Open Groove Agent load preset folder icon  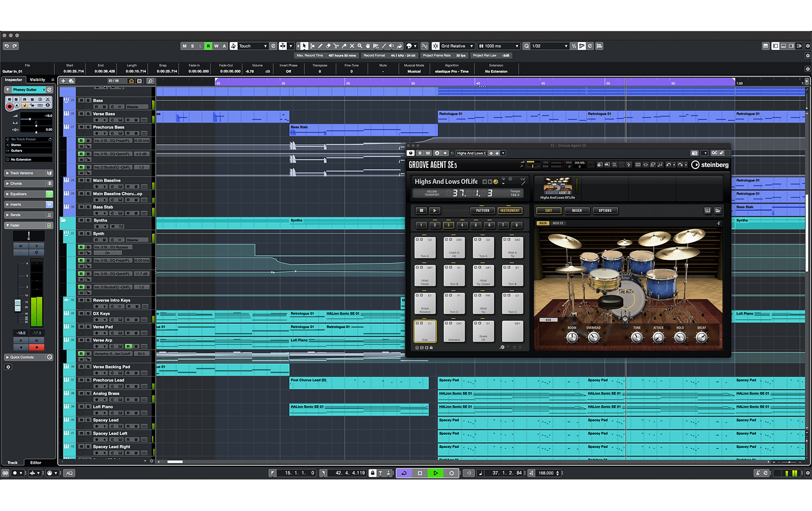718,211
